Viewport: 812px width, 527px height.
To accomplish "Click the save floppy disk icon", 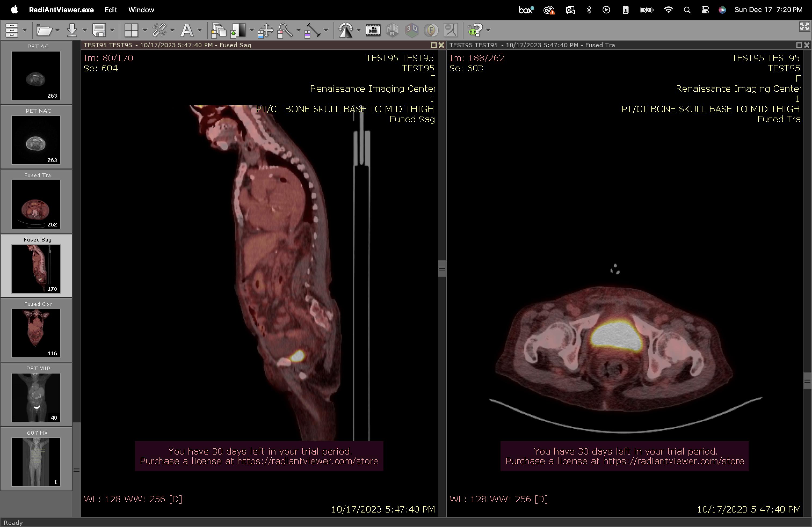I will point(99,30).
